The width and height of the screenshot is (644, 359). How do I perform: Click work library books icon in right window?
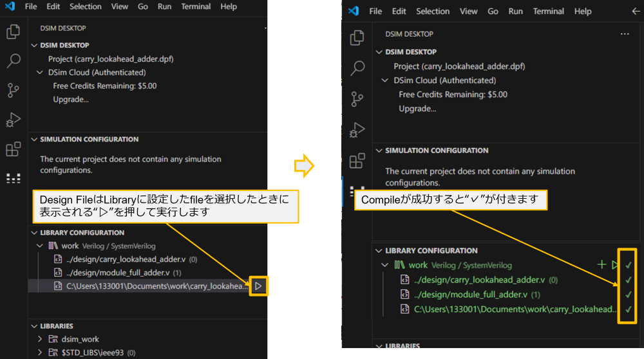tap(400, 265)
